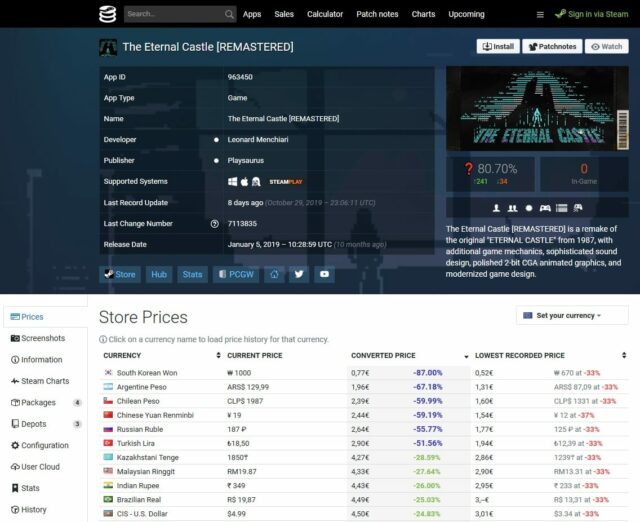Click the search magnifier icon

tap(229, 14)
